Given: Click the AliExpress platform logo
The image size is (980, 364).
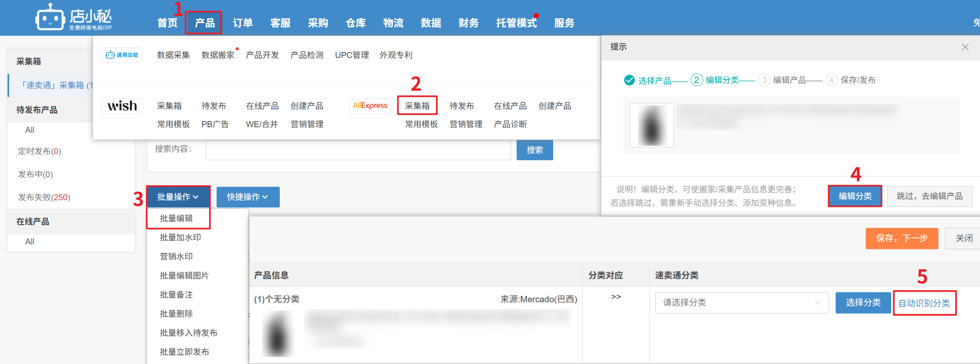Looking at the screenshot, I should click(370, 106).
